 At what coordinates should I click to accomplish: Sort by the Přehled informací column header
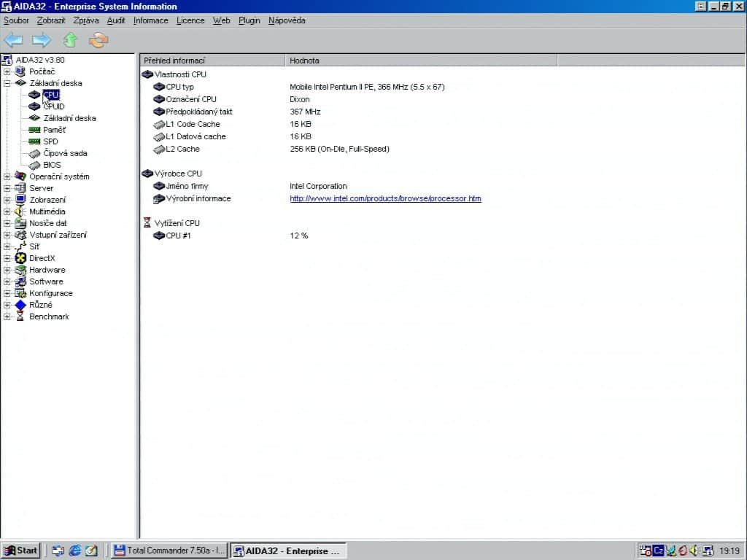pyautogui.click(x=212, y=61)
